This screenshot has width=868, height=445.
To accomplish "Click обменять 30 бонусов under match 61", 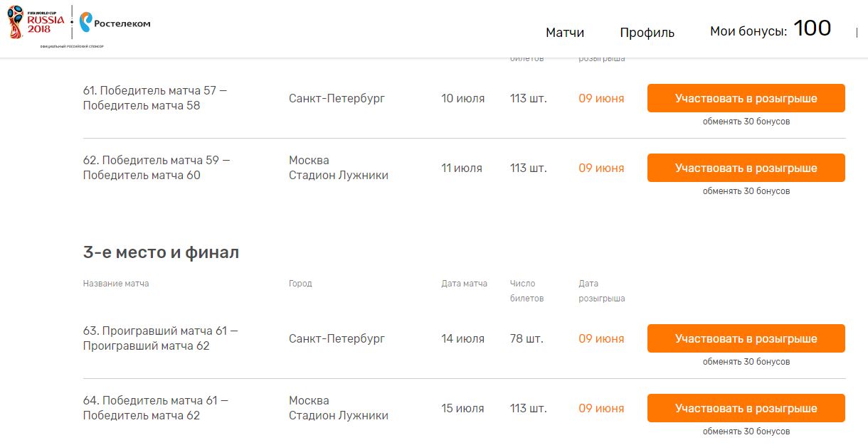I will 746,122.
